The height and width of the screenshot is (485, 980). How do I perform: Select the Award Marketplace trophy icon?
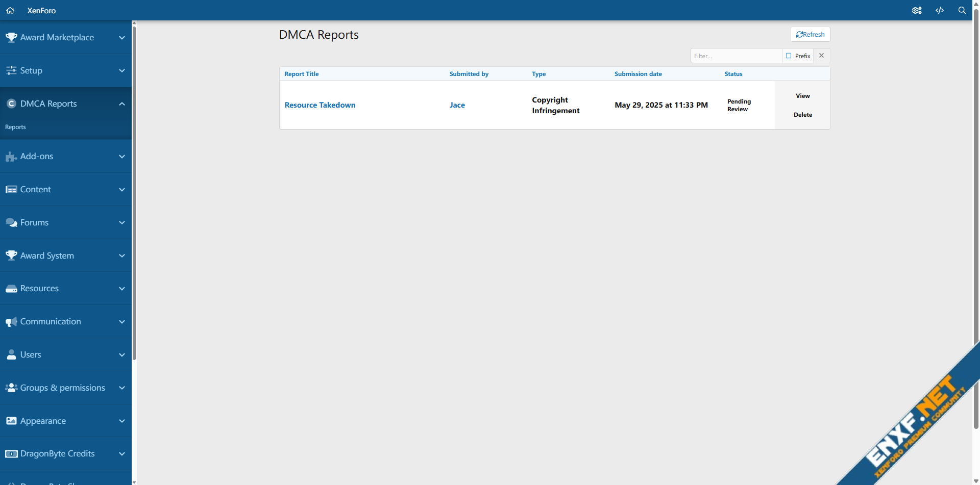11,37
